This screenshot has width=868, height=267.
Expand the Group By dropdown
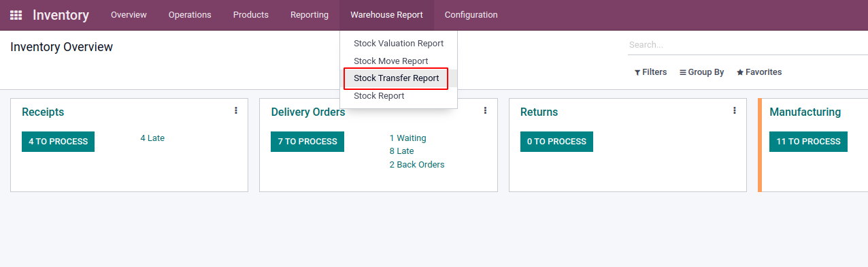click(701, 72)
